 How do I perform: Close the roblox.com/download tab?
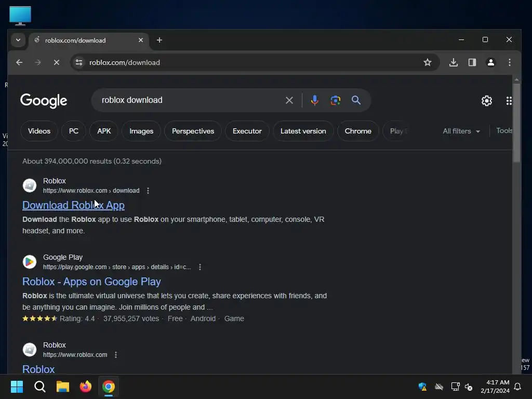coord(141,40)
